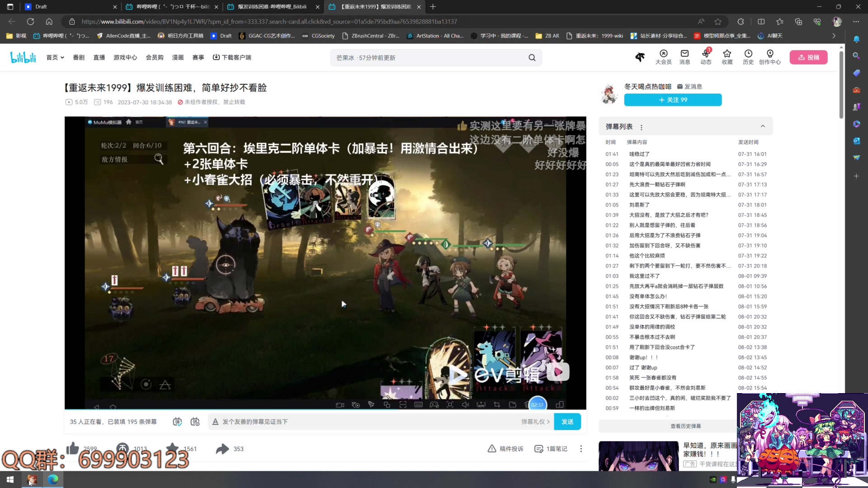Open the 影视 bookmarks folder
The width and height of the screenshot is (868, 488).
[x=16, y=36]
